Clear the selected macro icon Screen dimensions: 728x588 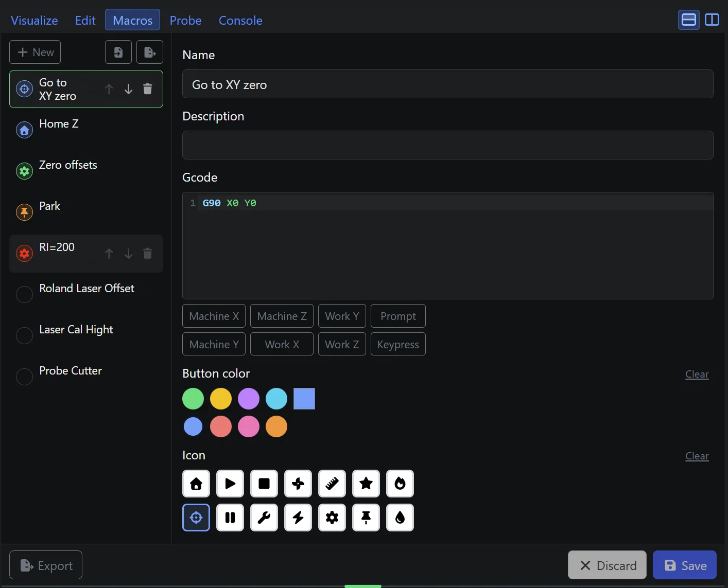pyautogui.click(x=697, y=456)
